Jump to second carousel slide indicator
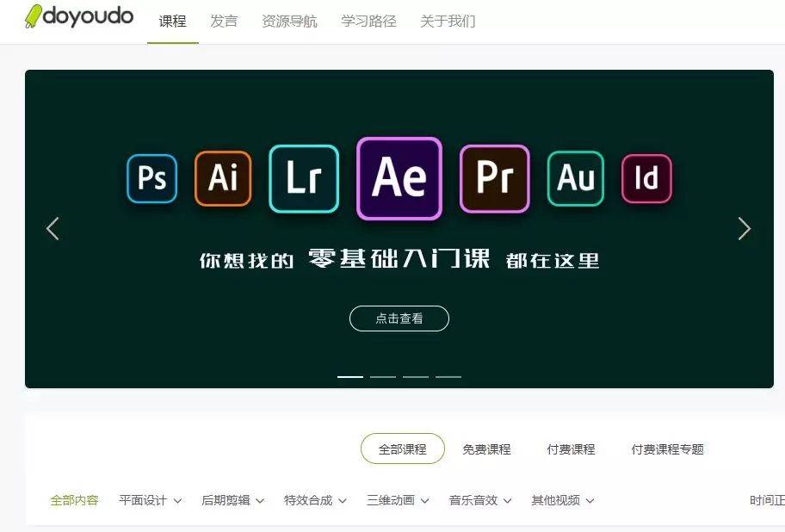This screenshot has height=532, width=785. (383, 376)
